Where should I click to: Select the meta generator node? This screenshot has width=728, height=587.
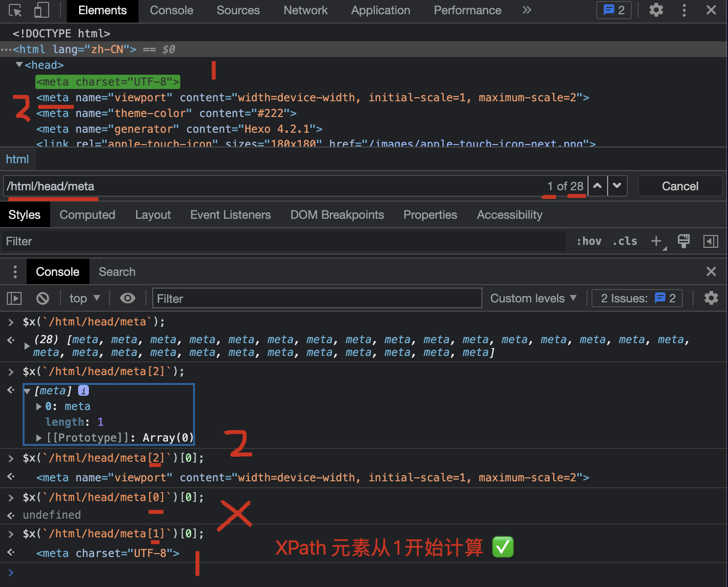[179, 129]
